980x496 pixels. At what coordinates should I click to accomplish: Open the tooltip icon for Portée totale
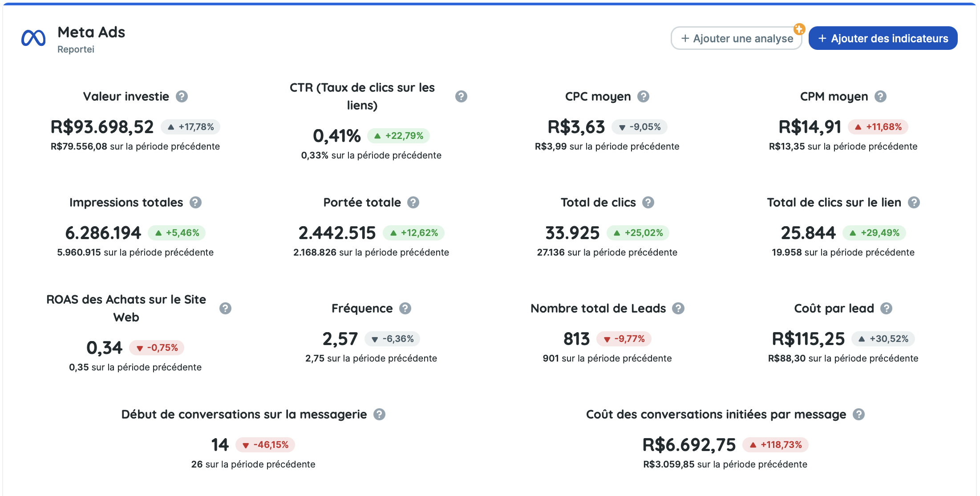[412, 202]
